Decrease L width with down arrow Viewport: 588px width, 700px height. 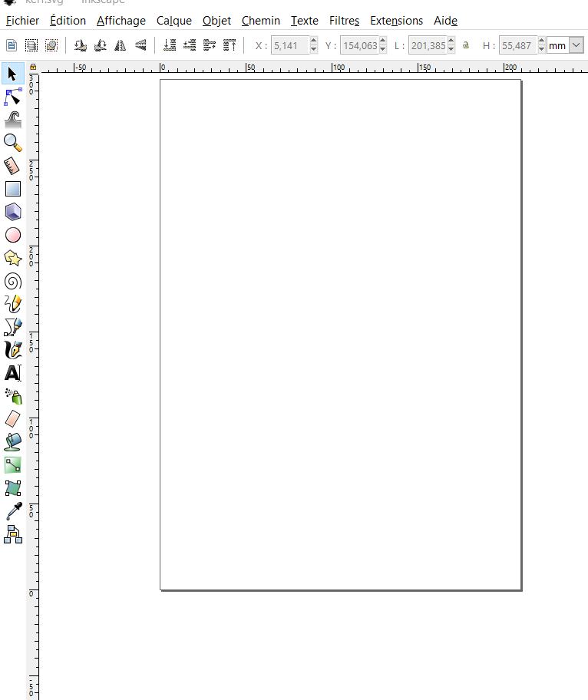[451, 49]
